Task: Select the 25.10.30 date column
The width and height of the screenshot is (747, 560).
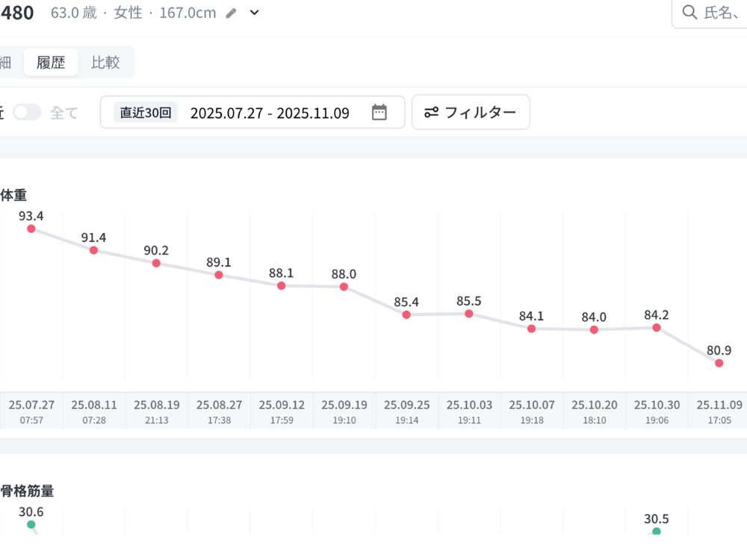Action: [x=657, y=411]
